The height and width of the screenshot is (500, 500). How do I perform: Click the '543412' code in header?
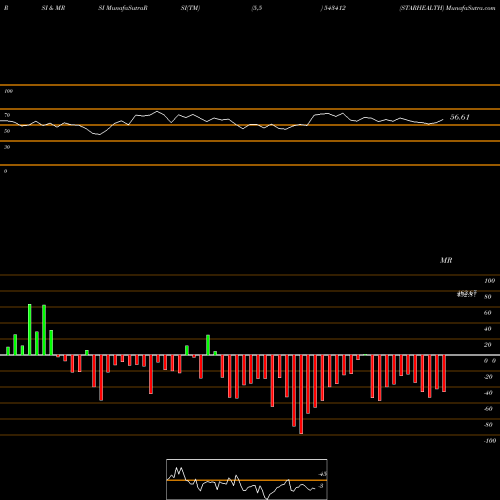[x=334, y=8]
